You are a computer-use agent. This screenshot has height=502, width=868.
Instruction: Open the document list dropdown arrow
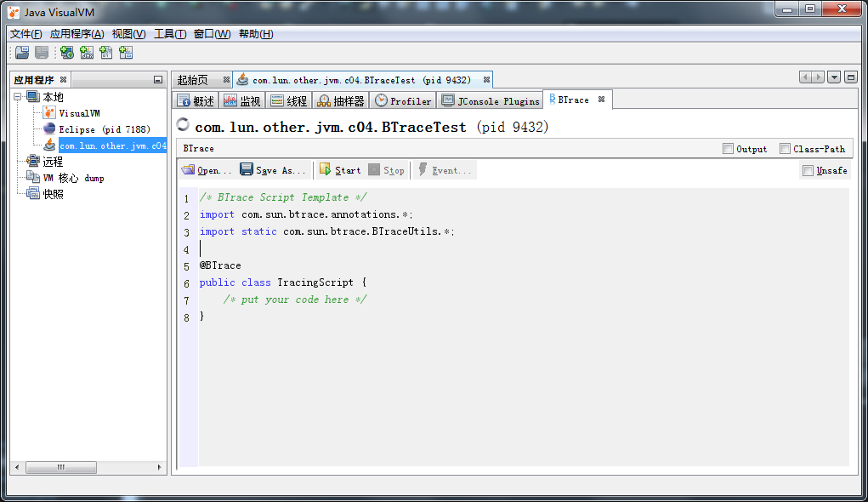(x=834, y=77)
